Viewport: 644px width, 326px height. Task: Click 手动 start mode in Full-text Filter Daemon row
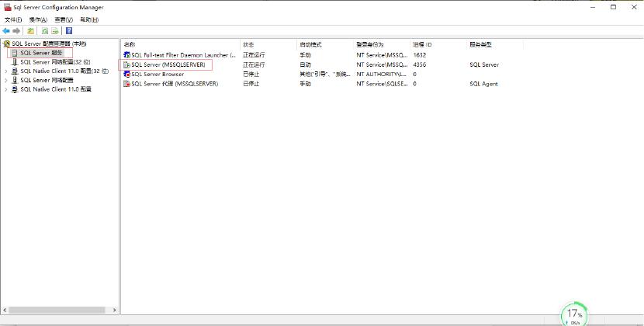point(305,55)
